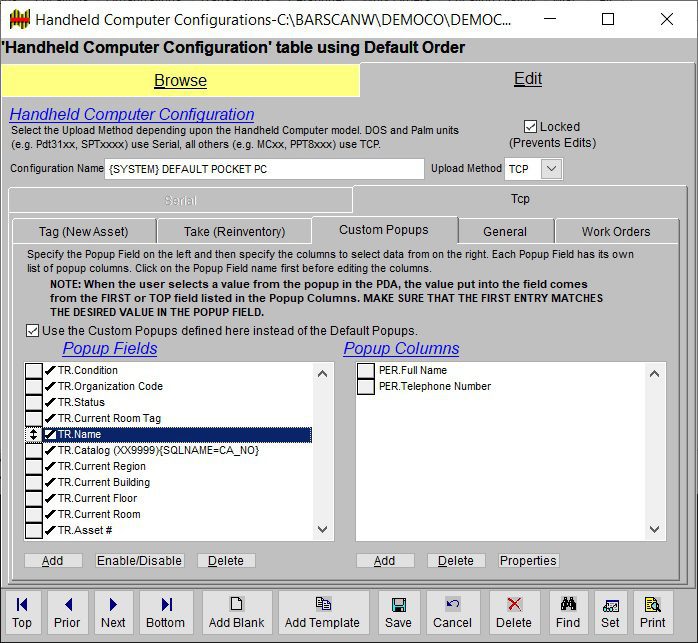
Task: Click Add Blank record button
Action: coord(236,612)
